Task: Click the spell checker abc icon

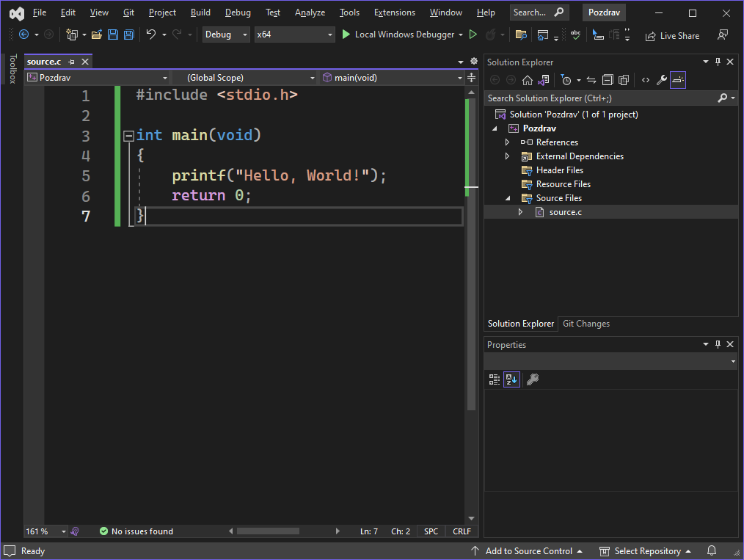Action: [x=575, y=34]
